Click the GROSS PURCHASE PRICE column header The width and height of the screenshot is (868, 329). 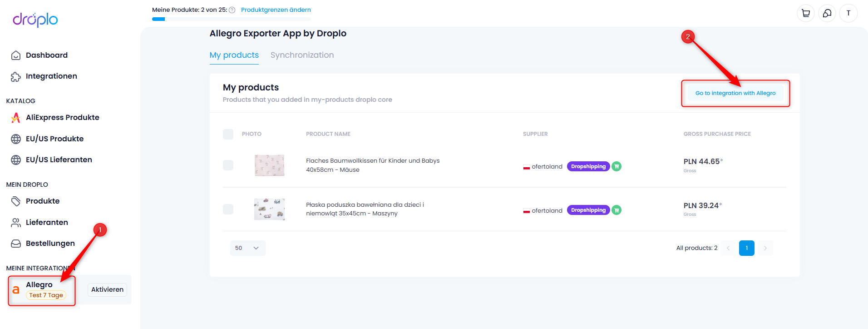click(x=717, y=134)
